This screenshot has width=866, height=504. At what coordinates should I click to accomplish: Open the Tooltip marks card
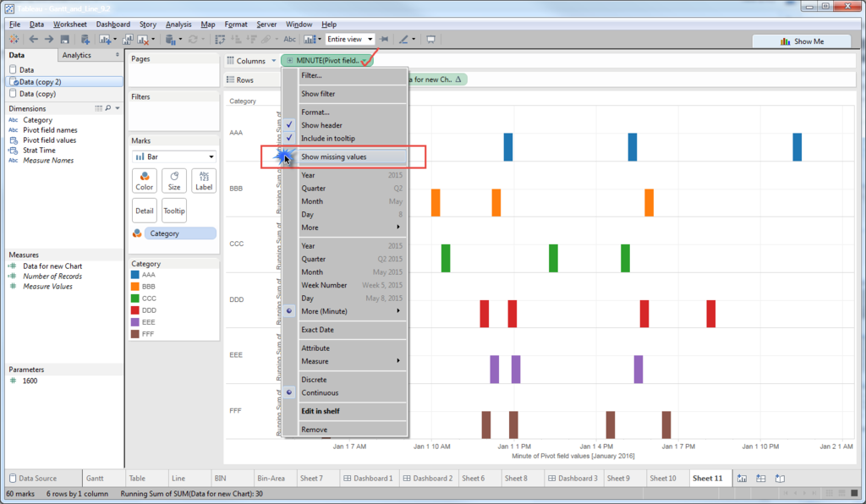coord(174,211)
